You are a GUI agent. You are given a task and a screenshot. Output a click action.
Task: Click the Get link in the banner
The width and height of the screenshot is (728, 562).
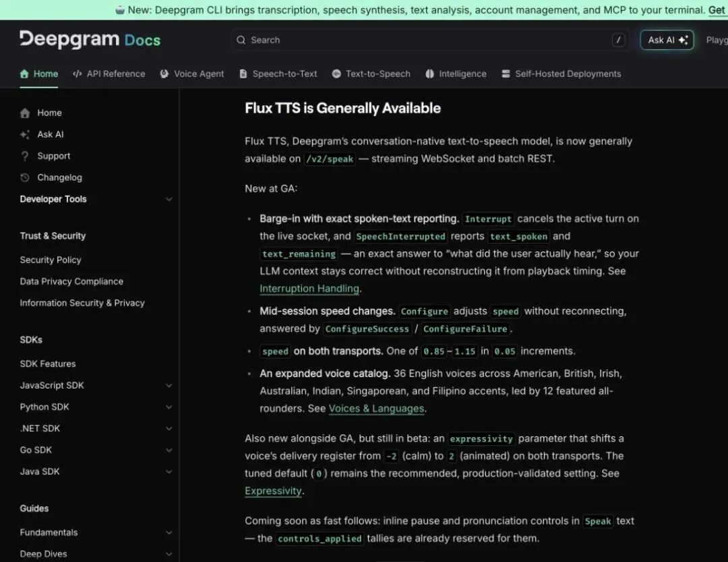point(717,9)
